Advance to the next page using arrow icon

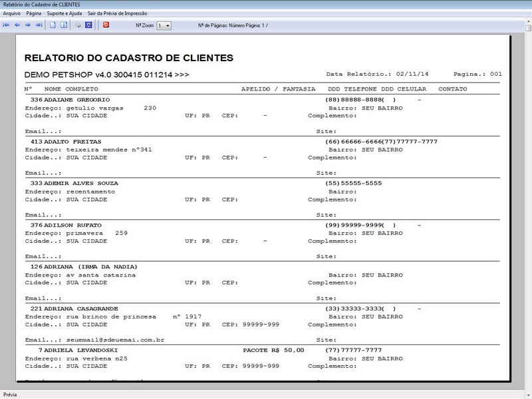28,25
